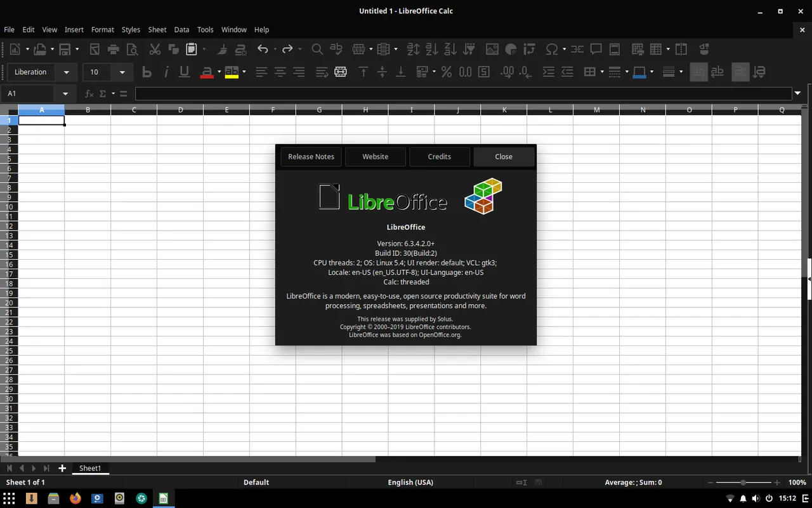Click the Cut scissors icon
Screen dimensions: 812x508
[155, 49]
